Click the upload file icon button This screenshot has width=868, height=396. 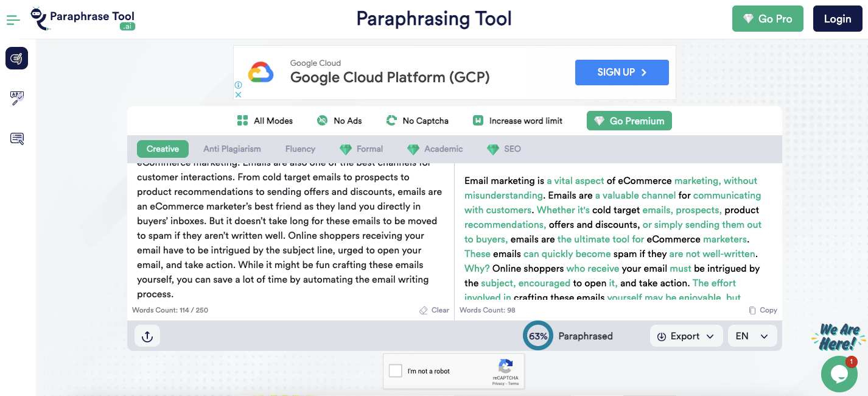point(147,336)
